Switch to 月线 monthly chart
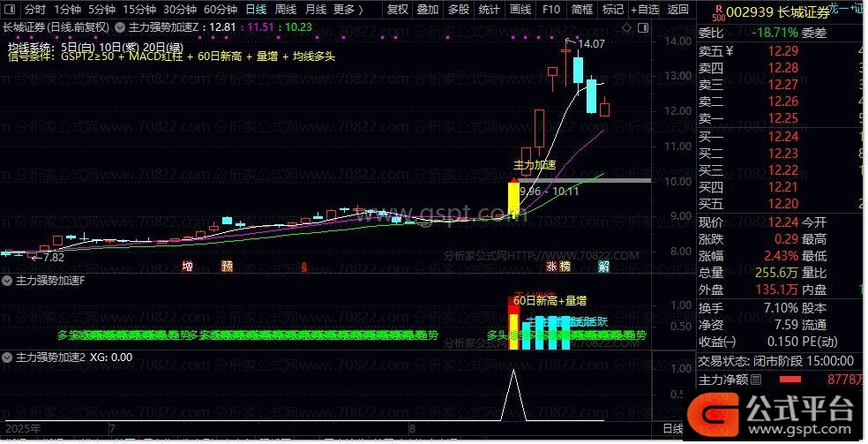 (x=316, y=10)
